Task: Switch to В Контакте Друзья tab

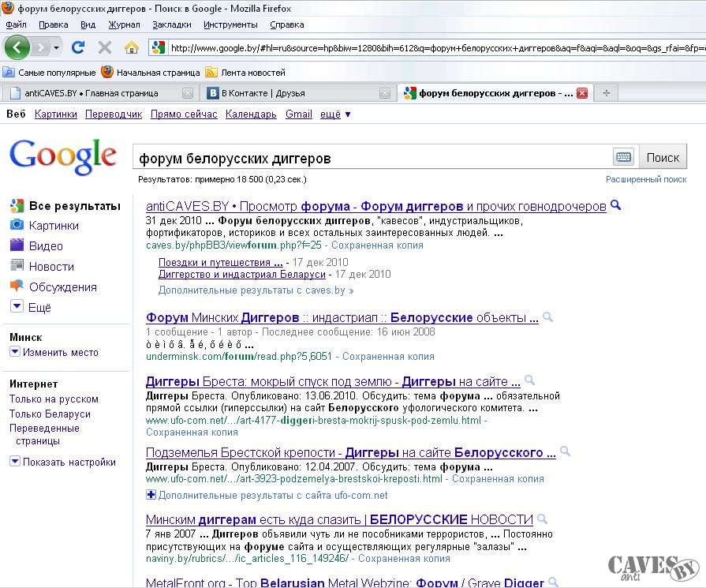Action: coord(263,93)
